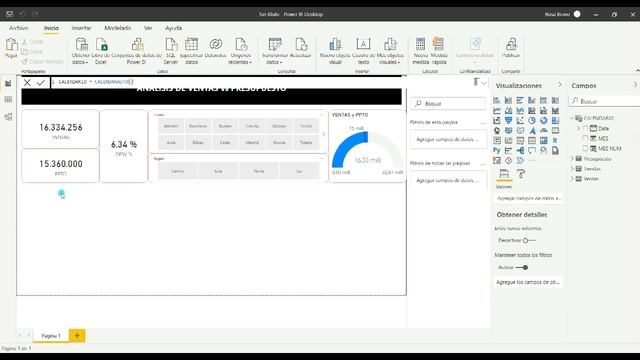Click the Buscar box in filters pane
Screen dimensions: 640x360
[448, 104]
